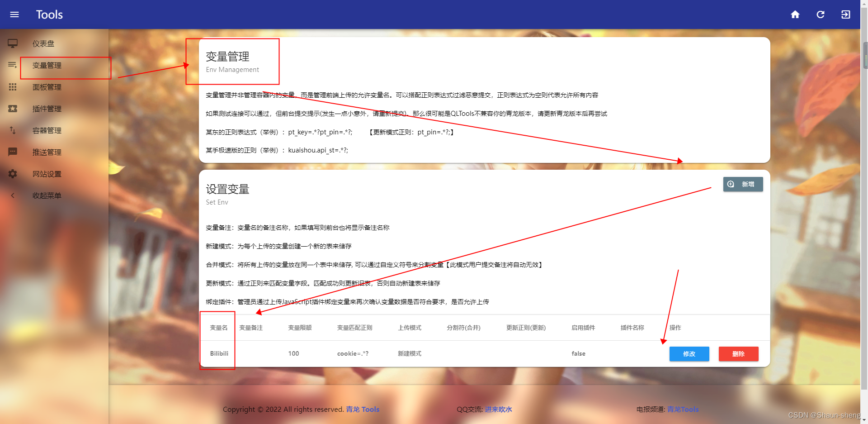This screenshot has height=424, width=868.
Task: Click the plugin management puzzle icon
Action: [x=13, y=109]
